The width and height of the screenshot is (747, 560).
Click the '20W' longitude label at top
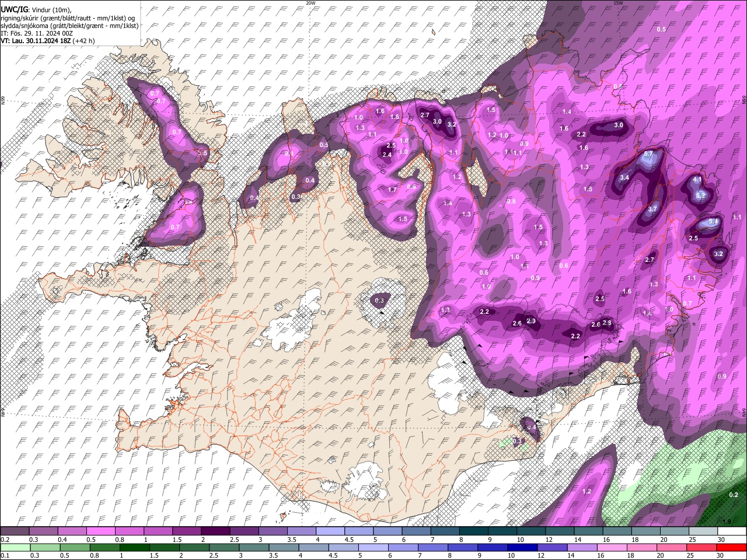click(310, 3)
